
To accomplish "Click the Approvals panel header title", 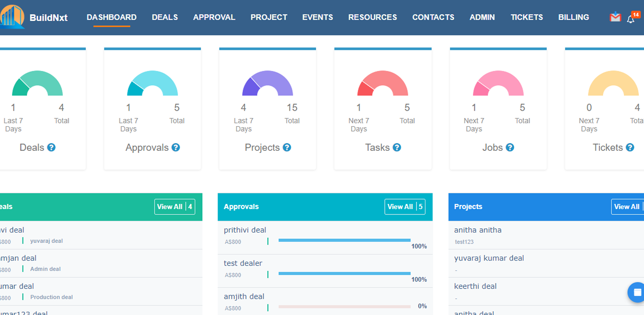I will coord(241,207).
